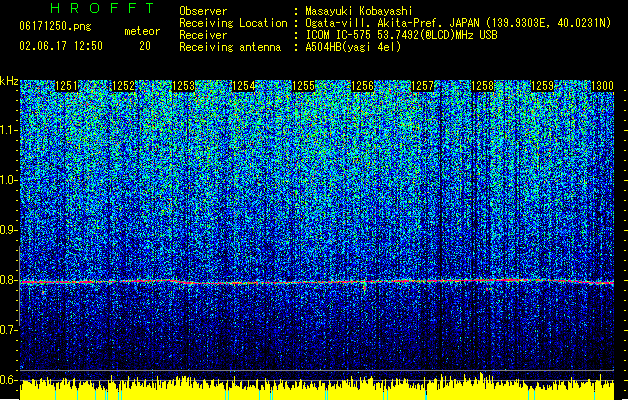Click the date 02.06.17 12:50 text
Screen dimensions: 629x400
[61, 46]
